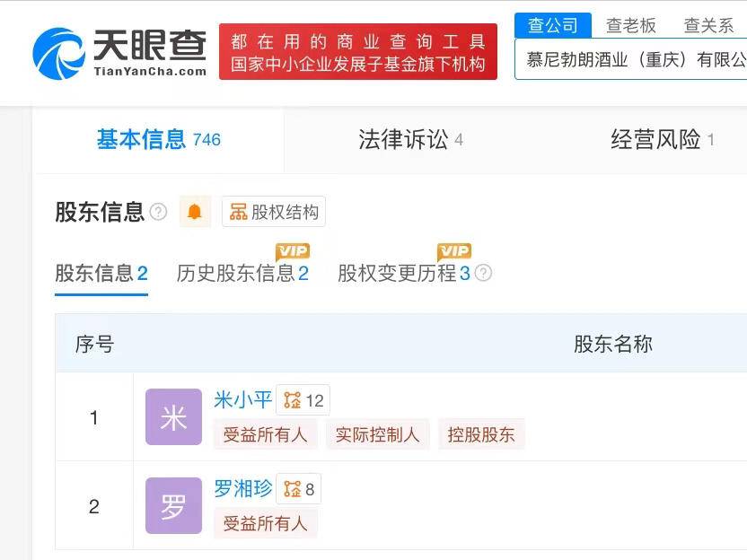The height and width of the screenshot is (560, 747).
Task: Click shareholder name link 罗湘珍
Action: tap(242, 488)
